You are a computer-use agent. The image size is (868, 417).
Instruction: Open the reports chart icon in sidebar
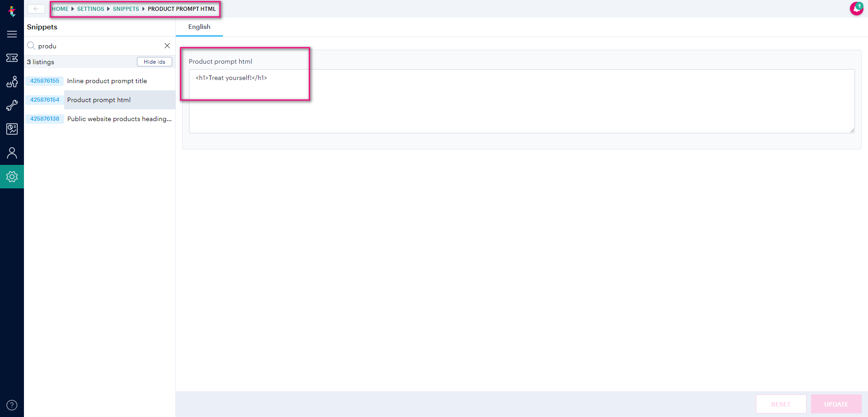pyautogui.click(x=12, y=129)
